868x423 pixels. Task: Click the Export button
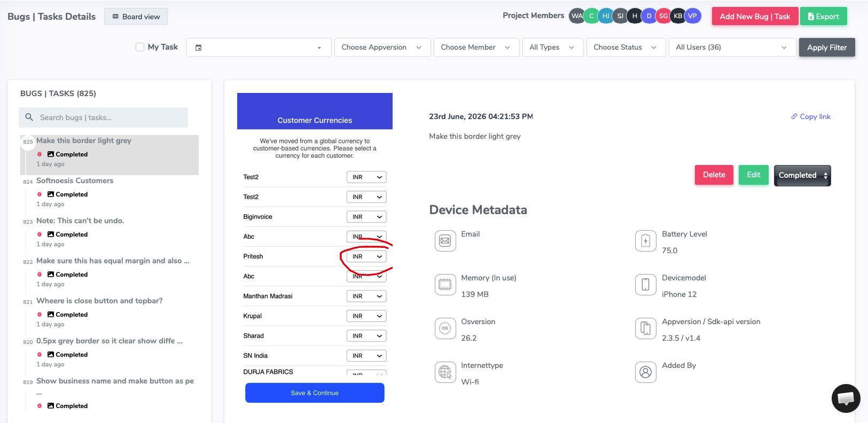click(824, 17)
